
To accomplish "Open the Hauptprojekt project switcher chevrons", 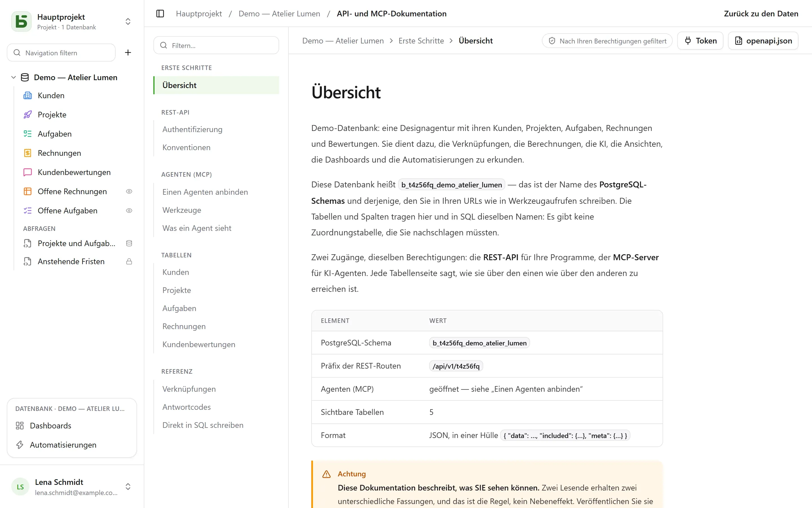I will click(x=128, y=21).
